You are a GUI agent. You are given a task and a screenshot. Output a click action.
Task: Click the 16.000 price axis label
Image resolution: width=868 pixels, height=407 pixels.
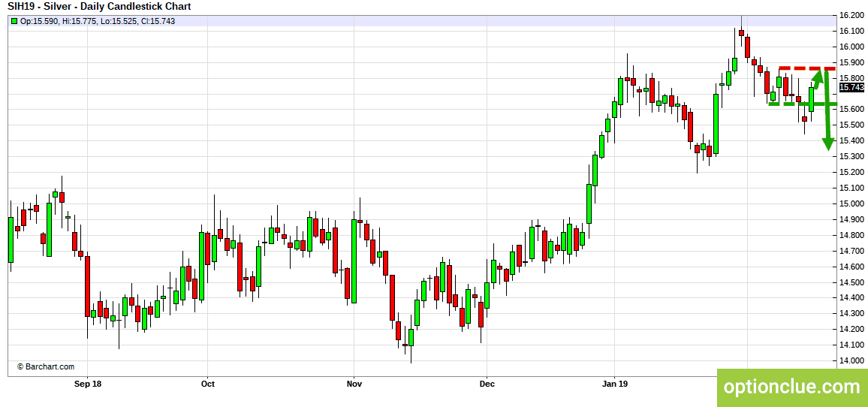coord(852,47)
